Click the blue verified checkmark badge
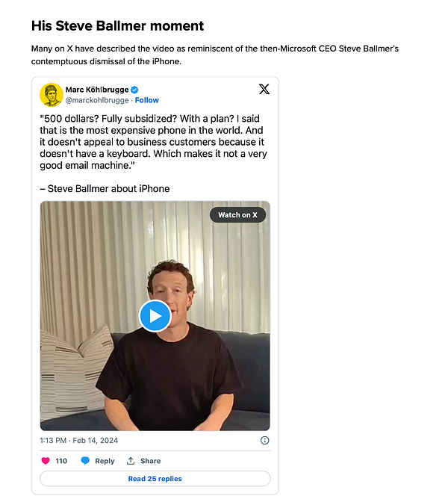448x502 pixels. tap(134, 90)
